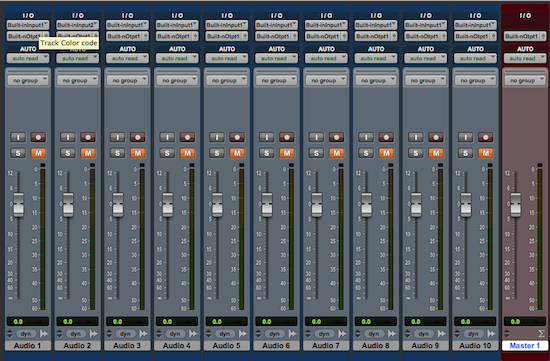Open Audio 3 automation mode selector
This screenshot has height=361, width=550.
pyautogui.click(x=127, y=59)
